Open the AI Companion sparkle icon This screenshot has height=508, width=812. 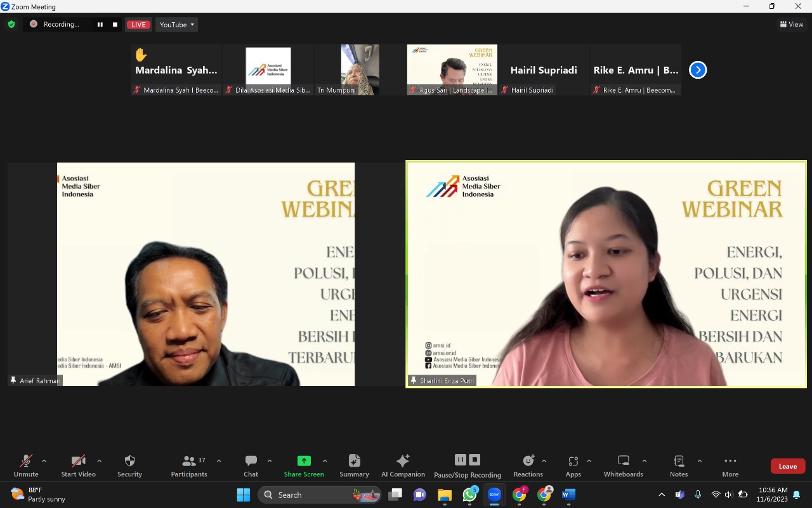[403, 462]
